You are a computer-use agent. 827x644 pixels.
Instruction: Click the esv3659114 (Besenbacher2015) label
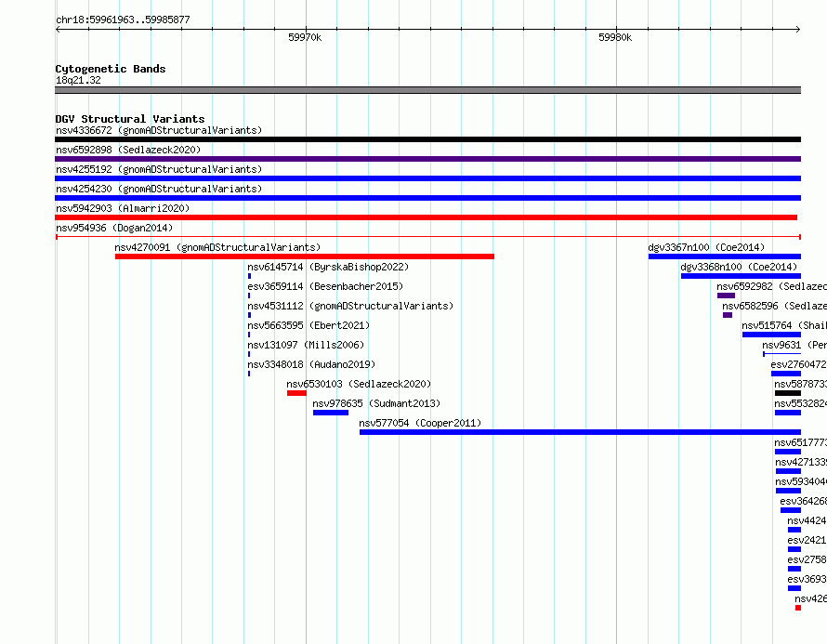pyautogui.click(x=325, y=286)
